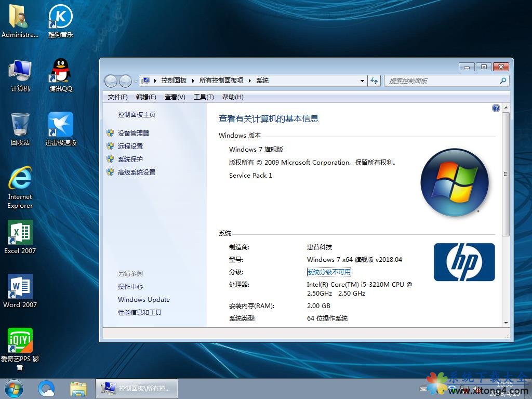
Task: Launch Tencent QQ (腾讯QQ) desktop shortcut
Action: pyautogui.click(x=61, y=75)
